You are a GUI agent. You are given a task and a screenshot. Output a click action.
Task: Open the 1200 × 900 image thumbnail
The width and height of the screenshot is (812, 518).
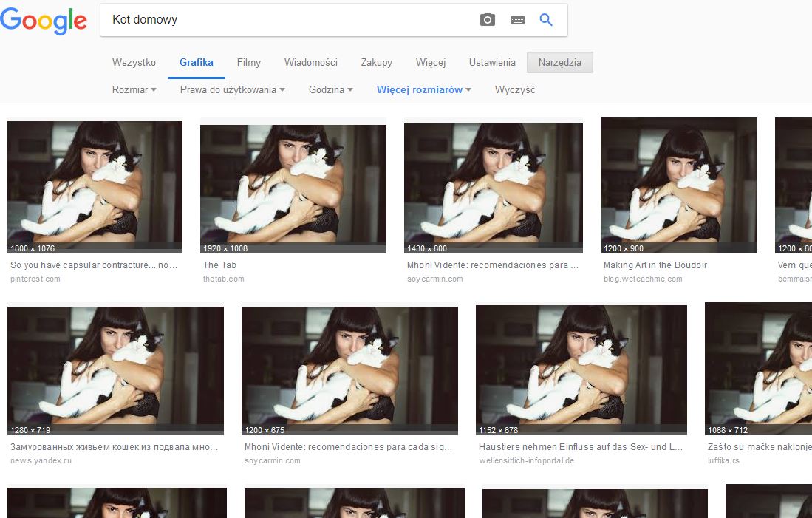tap(679, 185)
